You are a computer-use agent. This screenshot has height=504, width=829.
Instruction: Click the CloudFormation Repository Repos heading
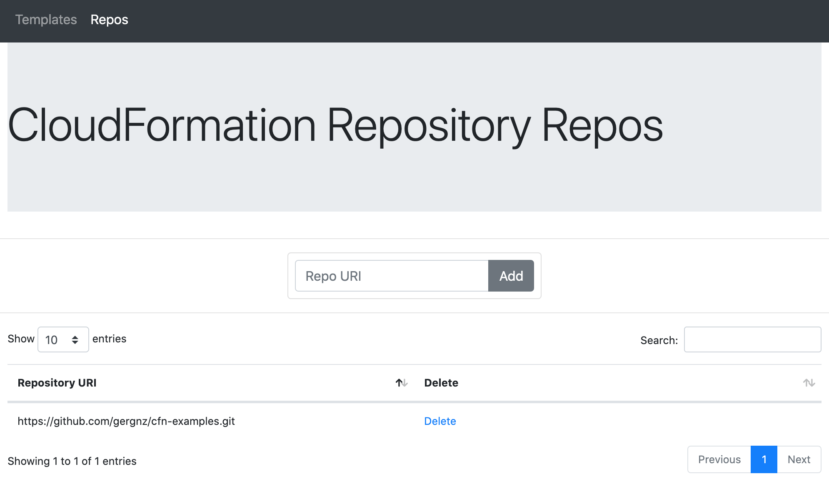coord(335,126)
